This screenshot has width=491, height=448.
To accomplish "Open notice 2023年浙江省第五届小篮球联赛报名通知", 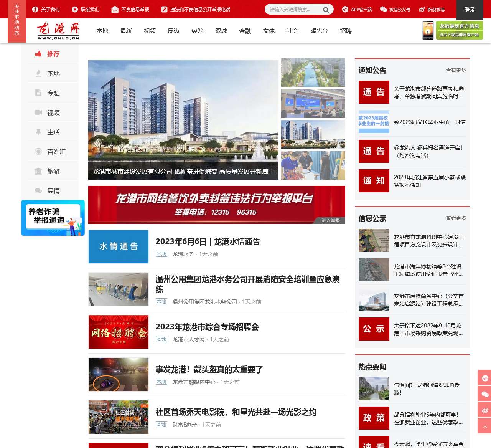I will 430,181.
